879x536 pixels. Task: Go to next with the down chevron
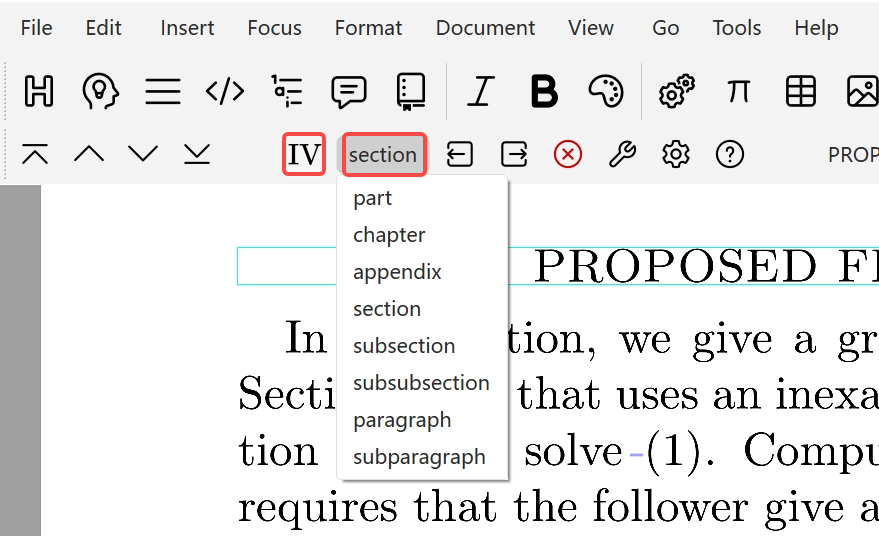[x=143, y=154]
